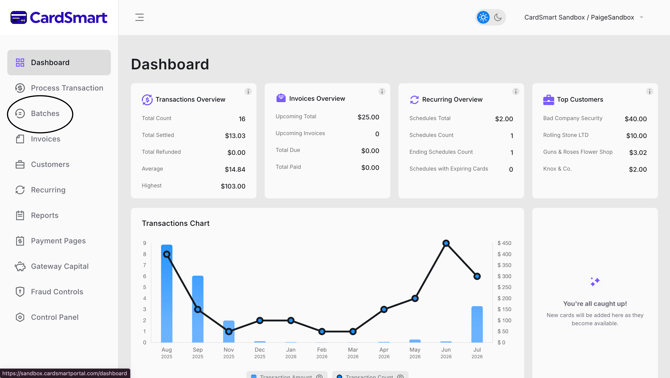Click the Invoices Overview envelope icon
This screenshot has width=670, height=378.
click(x=281, y=98)
